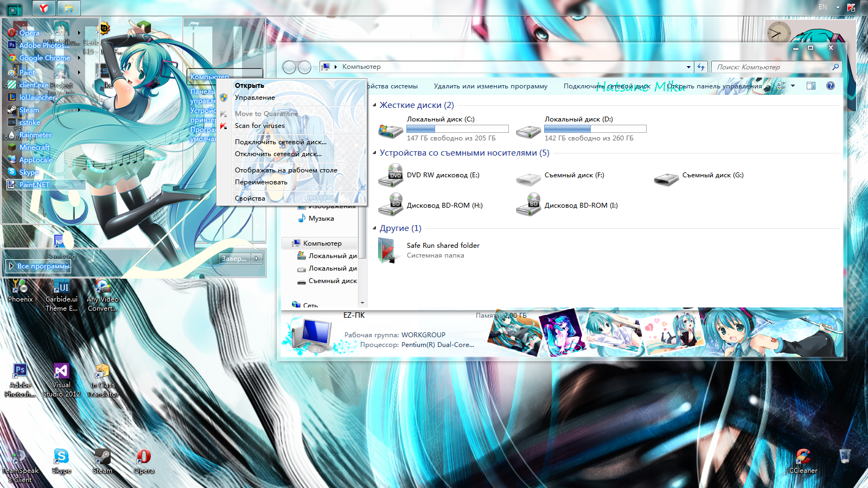Image resolution: width=868 pixels, height=488 pixels.
Task: Click navigation pane scrollbar down arrow
Action: tap(362, 303)
